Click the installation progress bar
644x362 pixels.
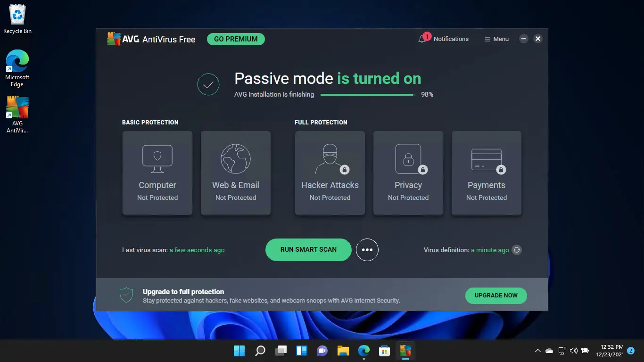(367, 94)
